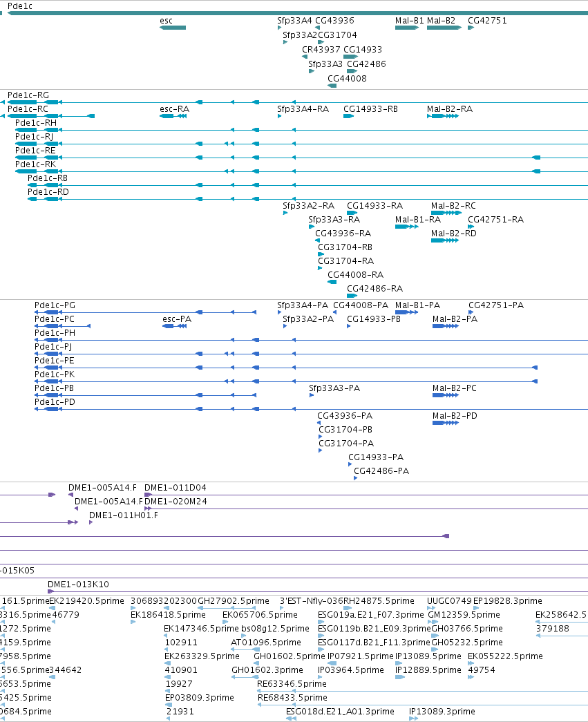Click the CG42751 gene label
The image size is (588, 722).
(x=487, y=21)
